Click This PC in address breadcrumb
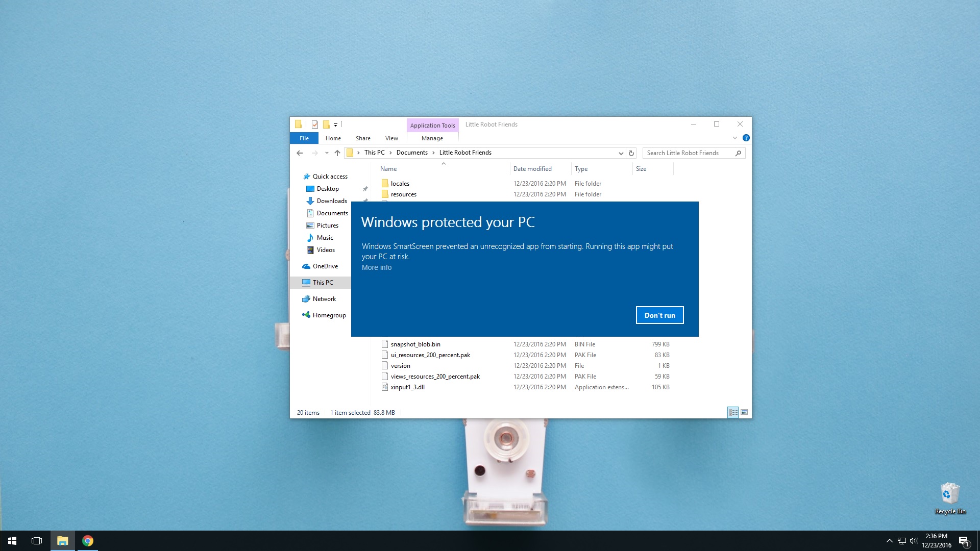Screen dimensions: 980x551 click(x=374, y=153)
